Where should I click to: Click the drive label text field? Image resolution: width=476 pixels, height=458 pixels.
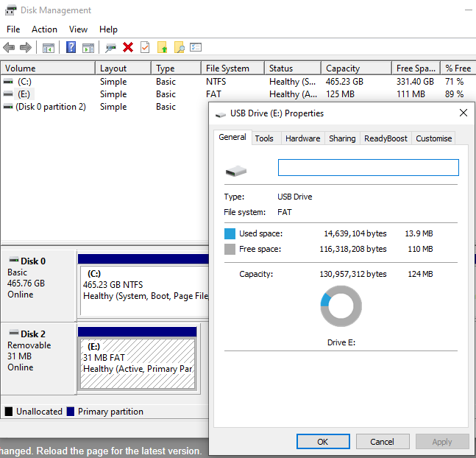pyautogui.click(x=368, y=168)
